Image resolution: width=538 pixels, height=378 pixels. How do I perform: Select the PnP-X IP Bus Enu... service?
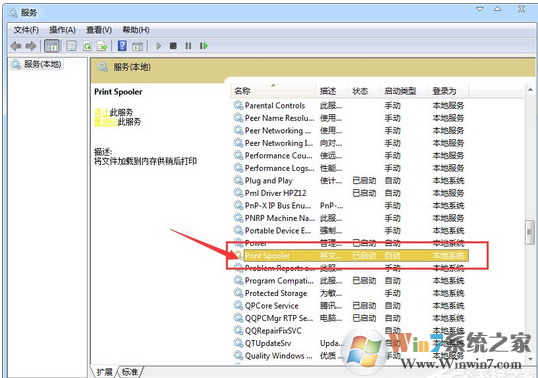click(x=350, y=205)
